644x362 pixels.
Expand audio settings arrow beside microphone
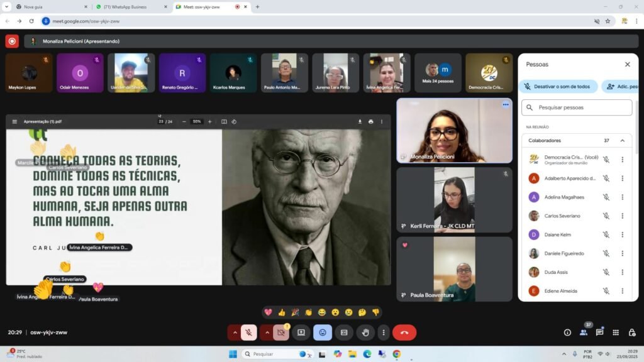point(235,332)
